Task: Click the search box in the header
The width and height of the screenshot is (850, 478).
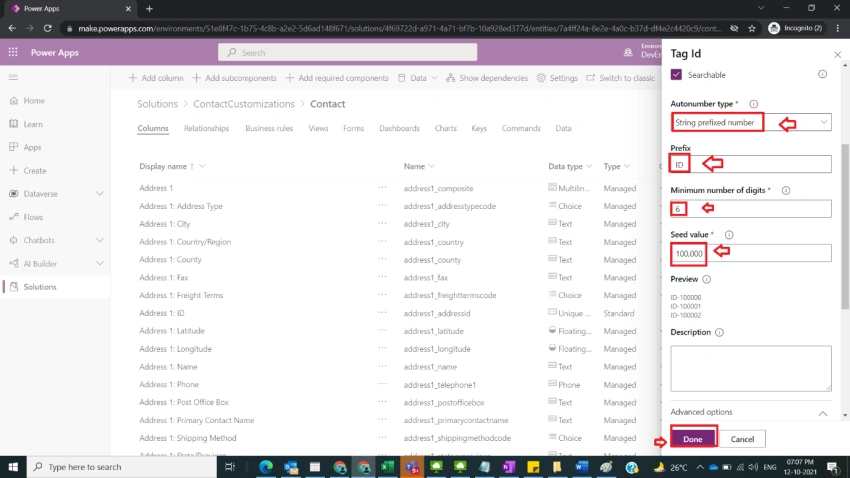Action: 347,53
